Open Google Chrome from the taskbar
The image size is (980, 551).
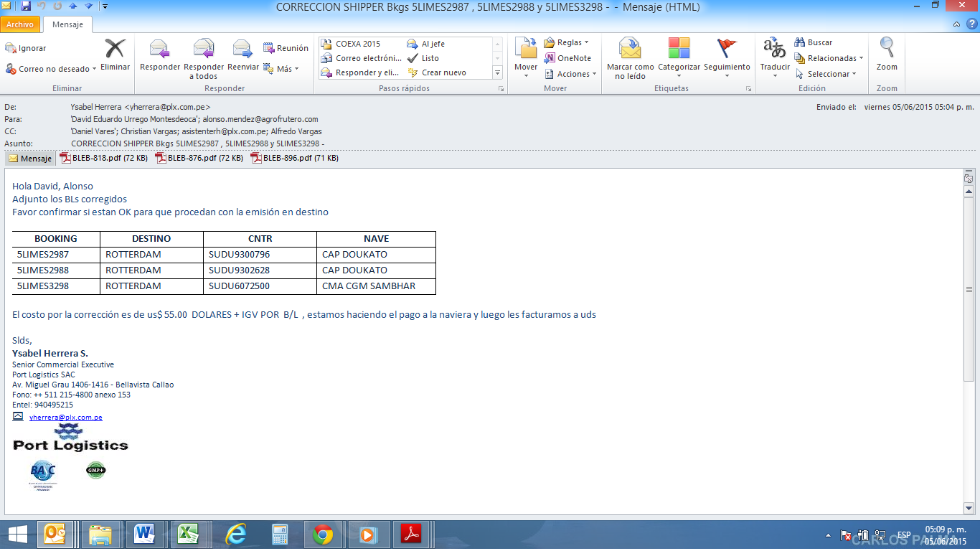click(323, 534)
